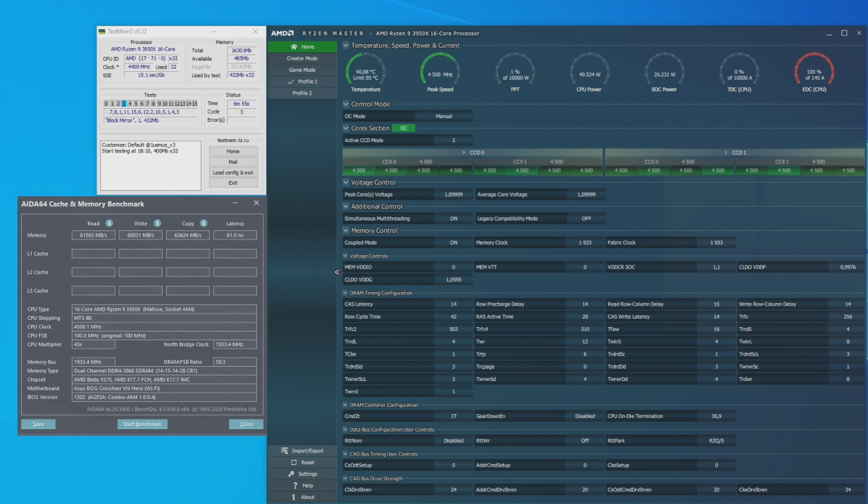Click the OC Mode Manual selector
This screenshot has width=868, height=504.
pos(444,116)
